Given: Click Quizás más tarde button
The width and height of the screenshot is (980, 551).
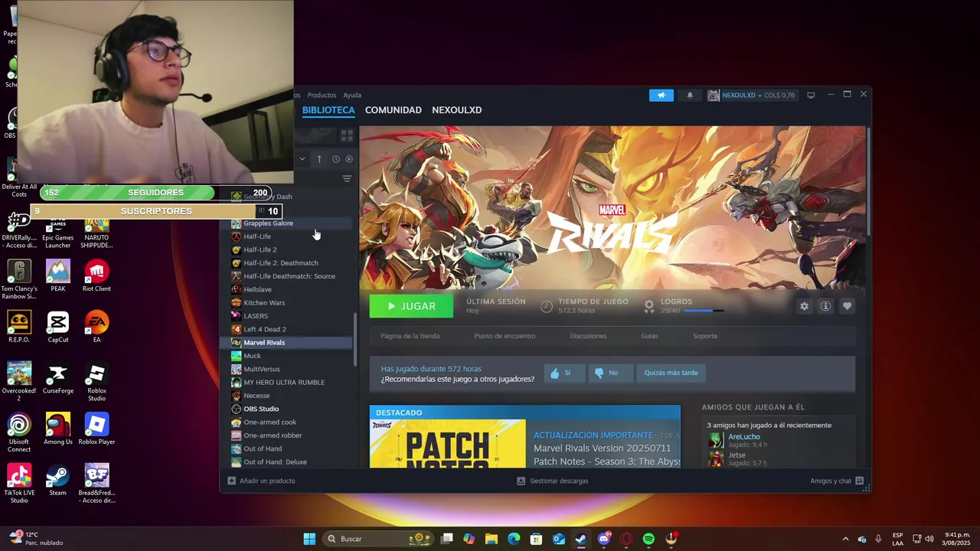Looking at the screenshot, I should pyautogui.click(x=671, y=373).
